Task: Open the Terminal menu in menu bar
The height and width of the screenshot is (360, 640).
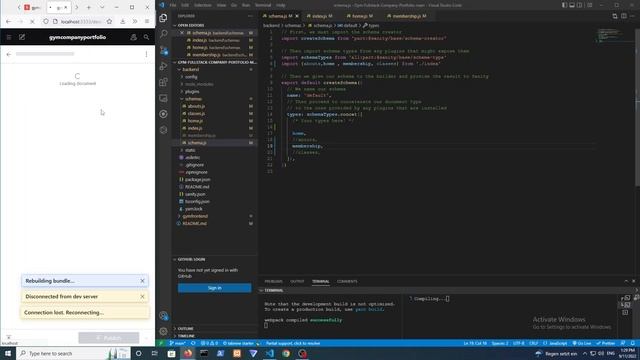Action: tap(263, 5)
